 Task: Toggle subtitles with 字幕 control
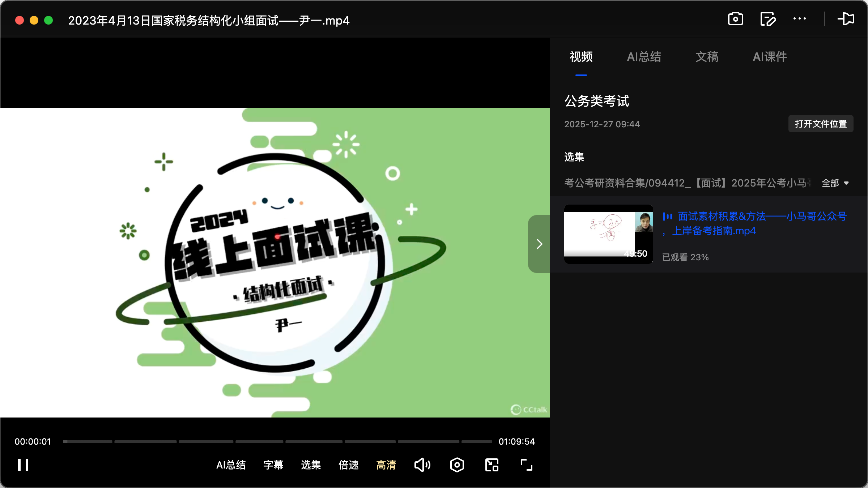(273, 465)
